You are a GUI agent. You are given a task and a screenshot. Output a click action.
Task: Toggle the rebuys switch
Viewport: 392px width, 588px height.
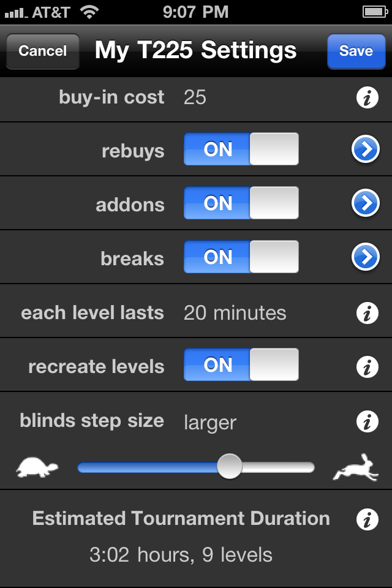pyautogui.click(x=241, y=149)
